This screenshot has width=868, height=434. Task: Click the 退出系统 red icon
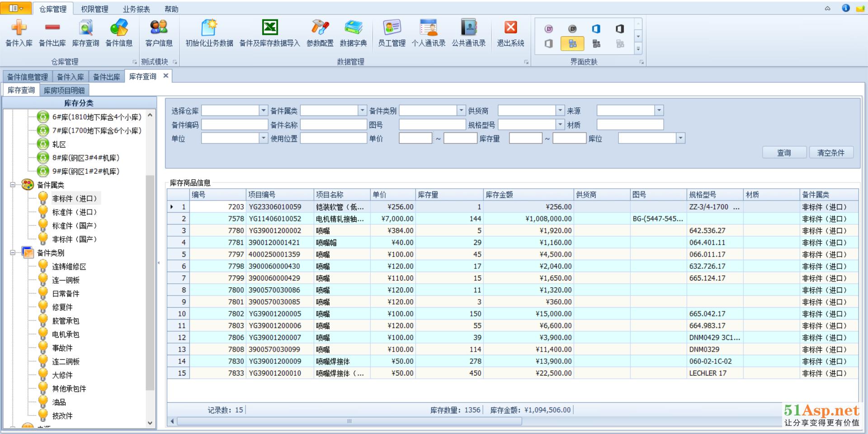[x=510, y=28]
